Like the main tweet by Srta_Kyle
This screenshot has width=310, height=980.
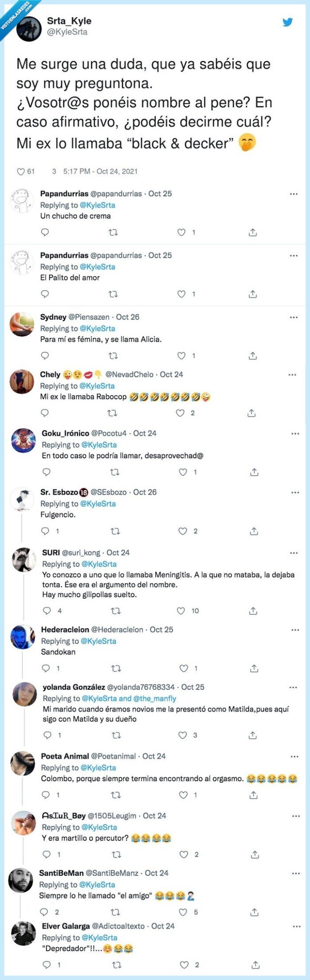[x=21, y=171]
